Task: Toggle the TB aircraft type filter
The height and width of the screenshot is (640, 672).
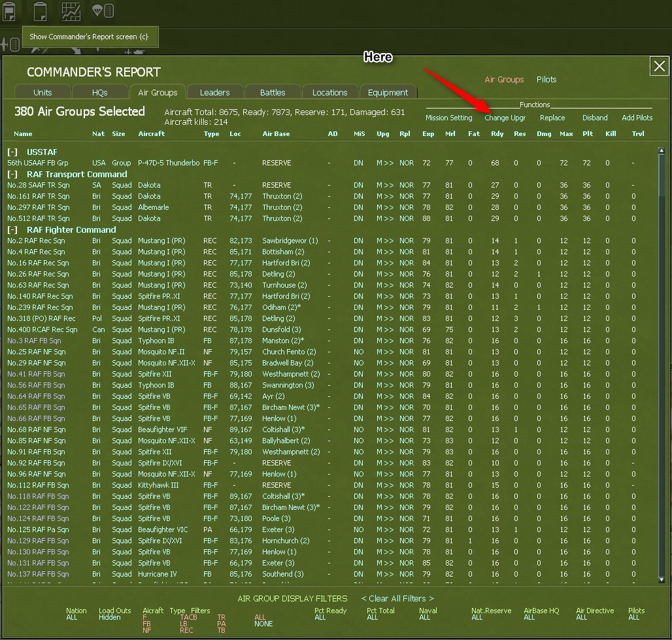Action: (221, 630)
